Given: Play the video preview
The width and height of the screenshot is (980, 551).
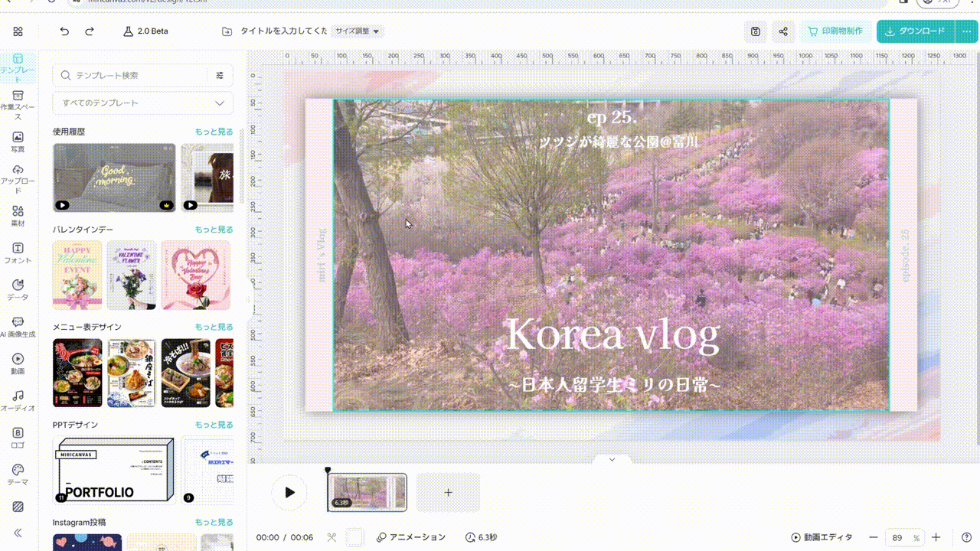Looking at the screenshot, I should coord(289,492).
